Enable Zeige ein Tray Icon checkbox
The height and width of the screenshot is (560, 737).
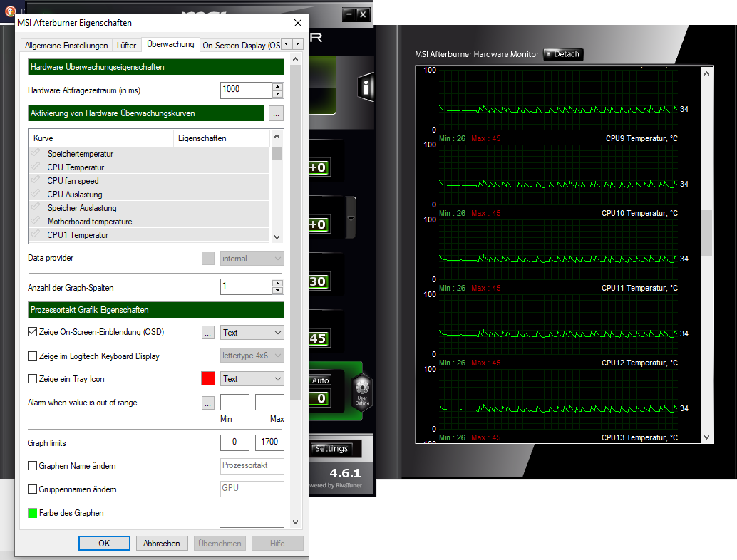[x=33, y=378]
